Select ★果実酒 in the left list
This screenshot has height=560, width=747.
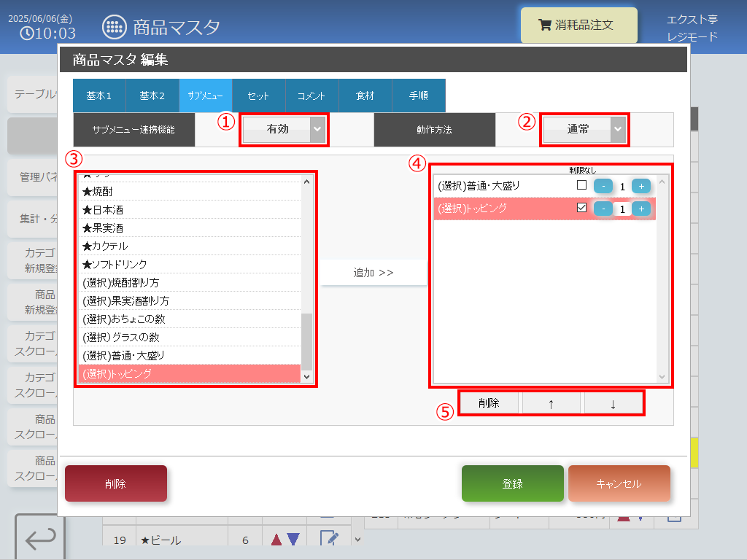click(x=190, y=227)
